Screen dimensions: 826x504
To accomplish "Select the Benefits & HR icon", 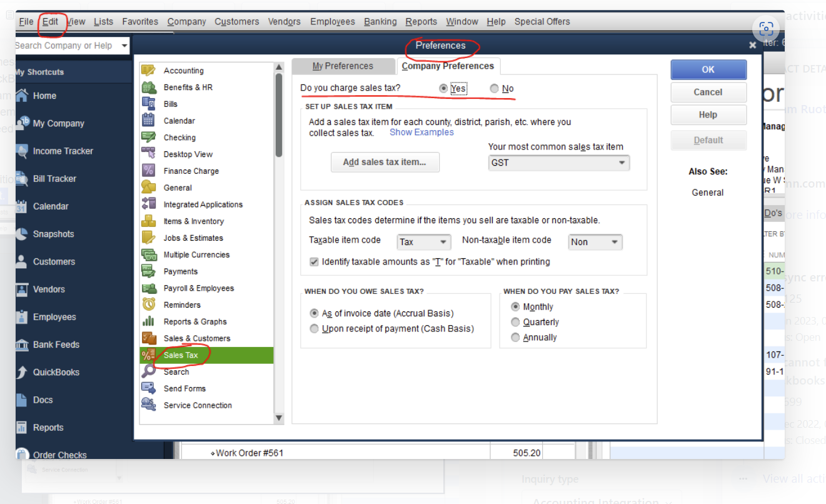I will coord(148,87).
